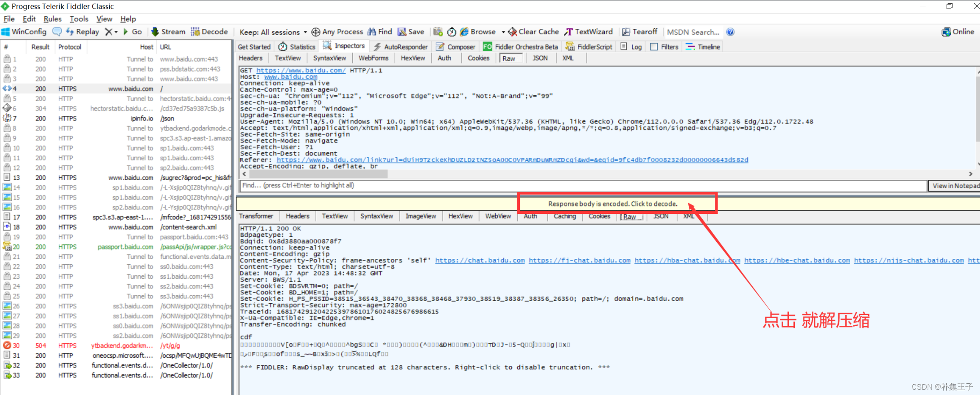This screenshot has height=395, width=980.
Task: Open the Keep: All sessions dropdown
Action: click(x=273, y=32)
